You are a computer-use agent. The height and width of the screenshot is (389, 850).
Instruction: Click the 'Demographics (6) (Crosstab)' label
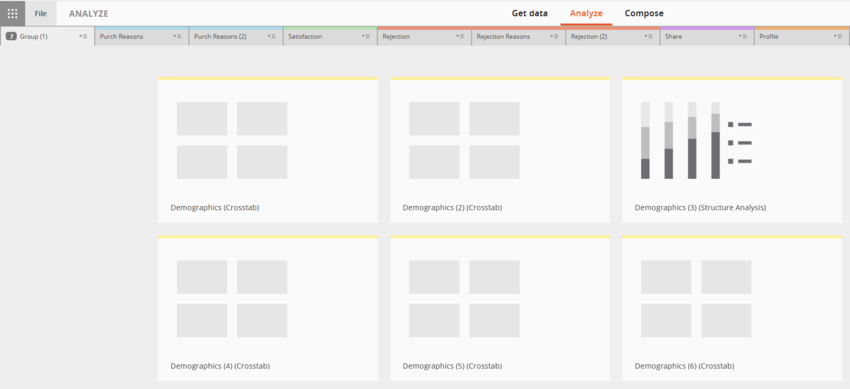(684, 366)
